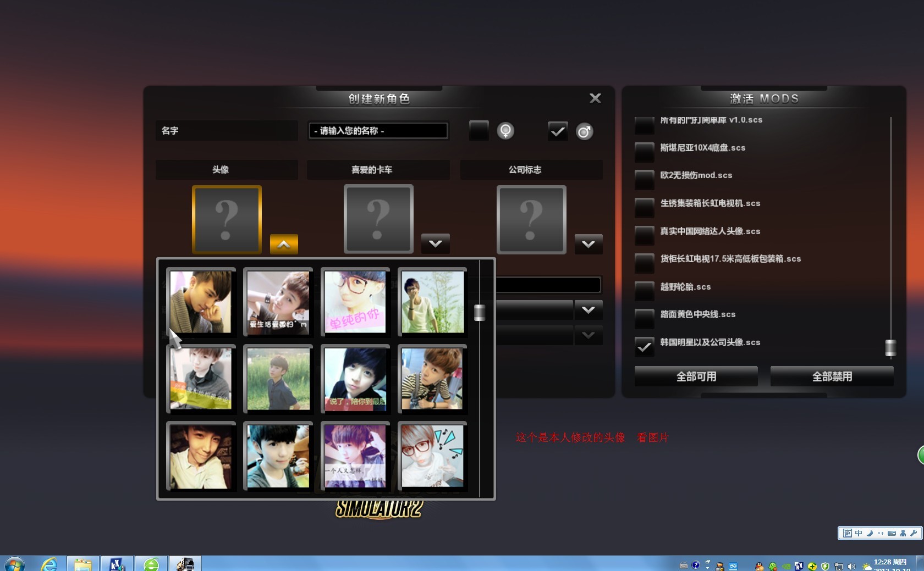Click the volume speaker tray icon
Screen dimensions: 924x571
(851, 566)
